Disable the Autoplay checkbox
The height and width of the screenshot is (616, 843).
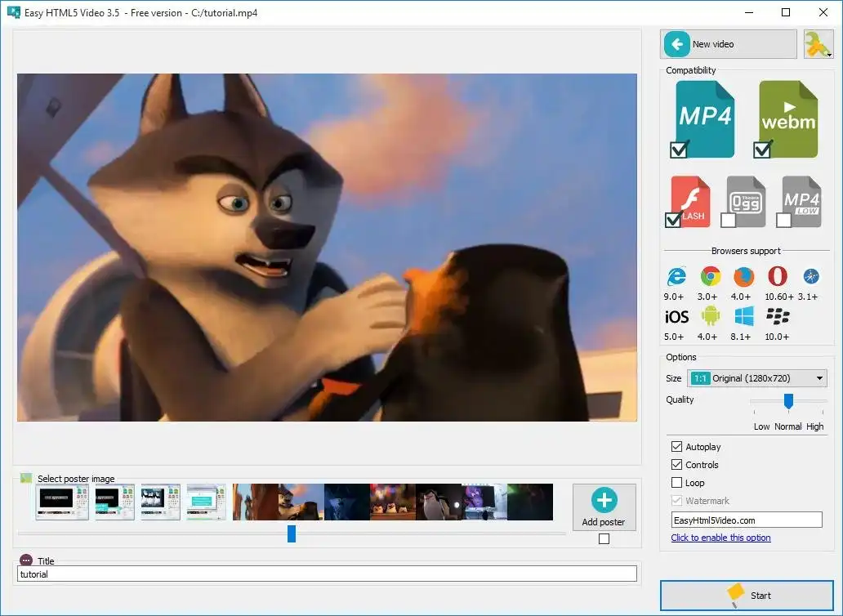coord(677,447)
